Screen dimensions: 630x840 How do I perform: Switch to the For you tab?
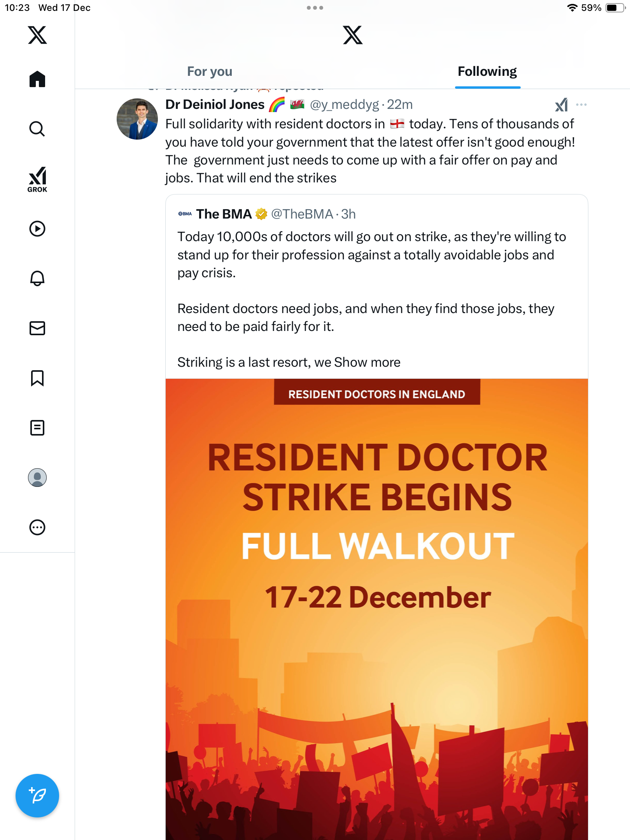pyautogui.click(x=210, y=72)
